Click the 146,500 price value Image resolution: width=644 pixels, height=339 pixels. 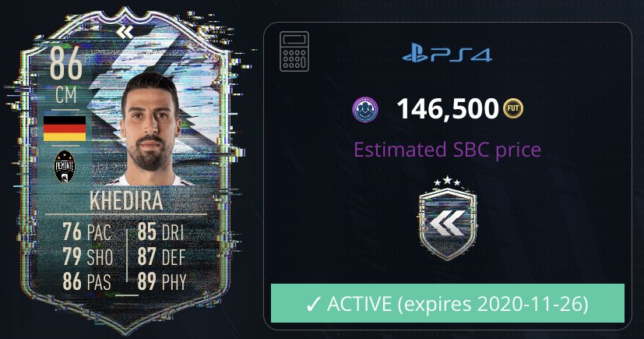[x=448, y=108]
